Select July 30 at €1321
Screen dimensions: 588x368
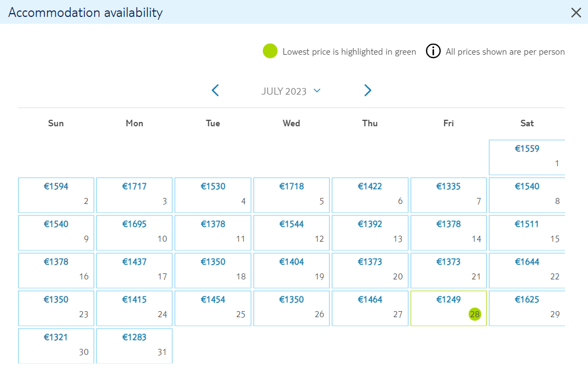[56, 346]
